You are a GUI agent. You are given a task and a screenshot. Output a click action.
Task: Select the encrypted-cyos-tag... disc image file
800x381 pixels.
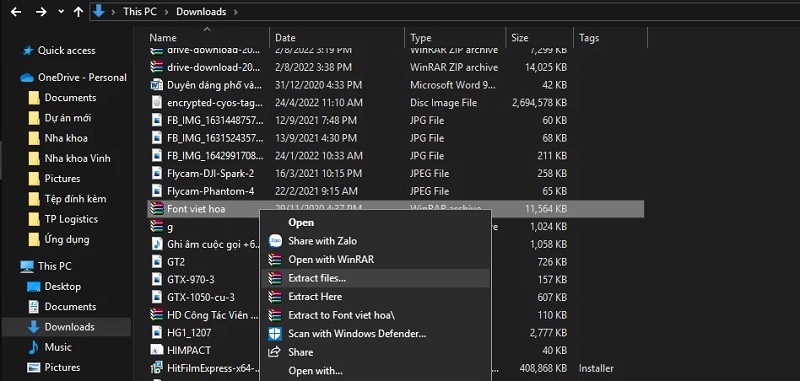click(x=215, y=103)
